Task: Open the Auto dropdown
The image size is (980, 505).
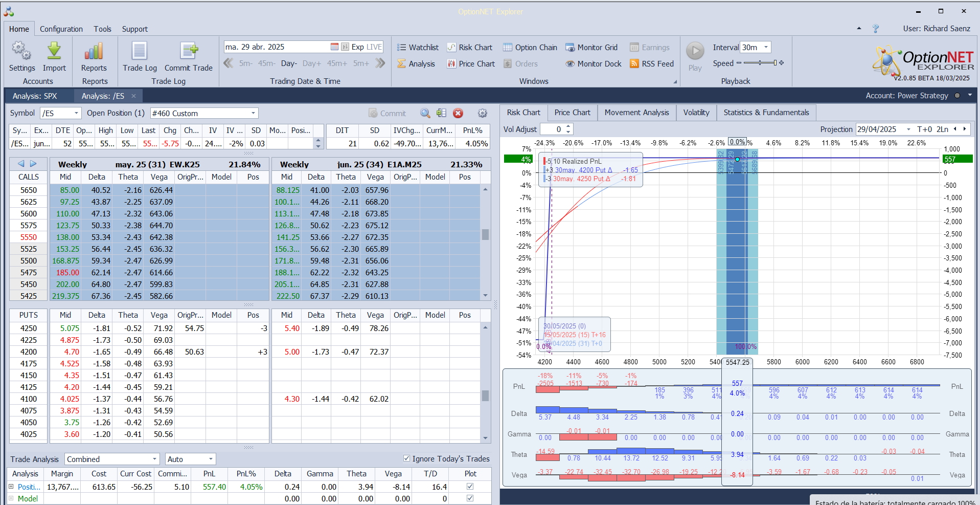Action: 211,459
